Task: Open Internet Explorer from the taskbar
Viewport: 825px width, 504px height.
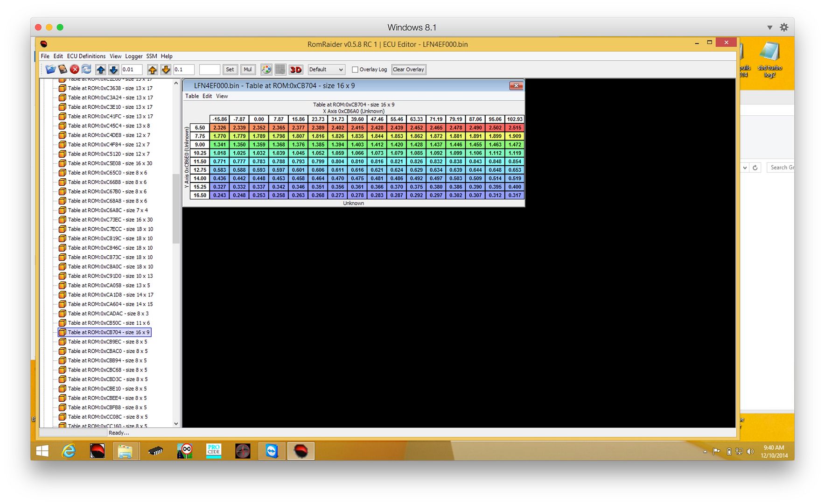Action: click(69, 451)
